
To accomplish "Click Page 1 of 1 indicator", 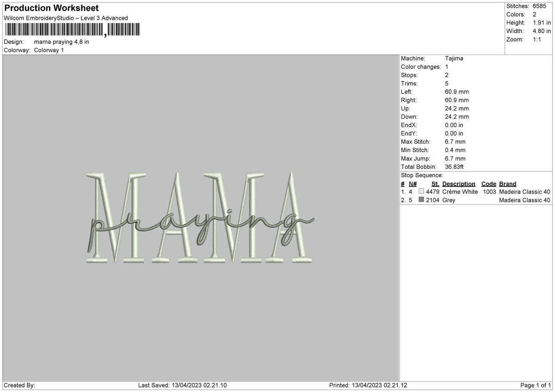I will (536, 385).
